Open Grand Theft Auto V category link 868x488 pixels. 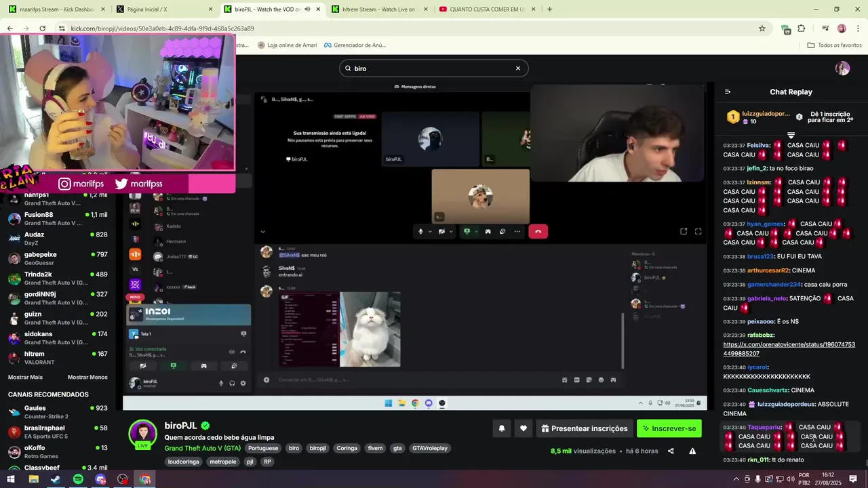[202, 449]
